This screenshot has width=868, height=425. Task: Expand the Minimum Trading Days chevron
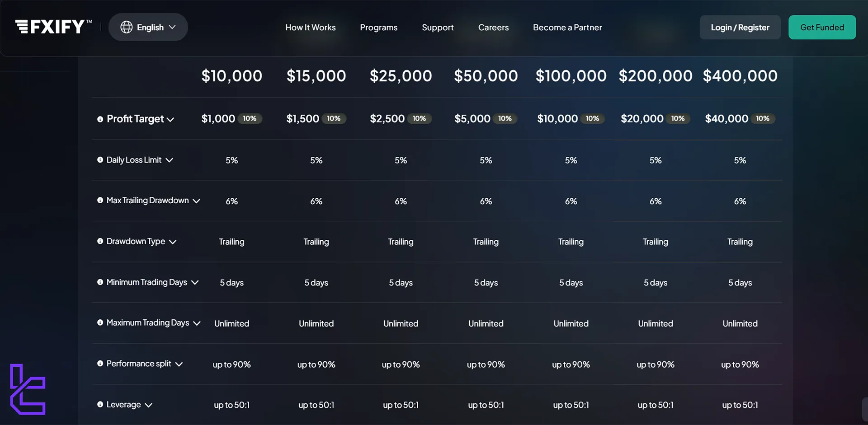coord(195,283)
